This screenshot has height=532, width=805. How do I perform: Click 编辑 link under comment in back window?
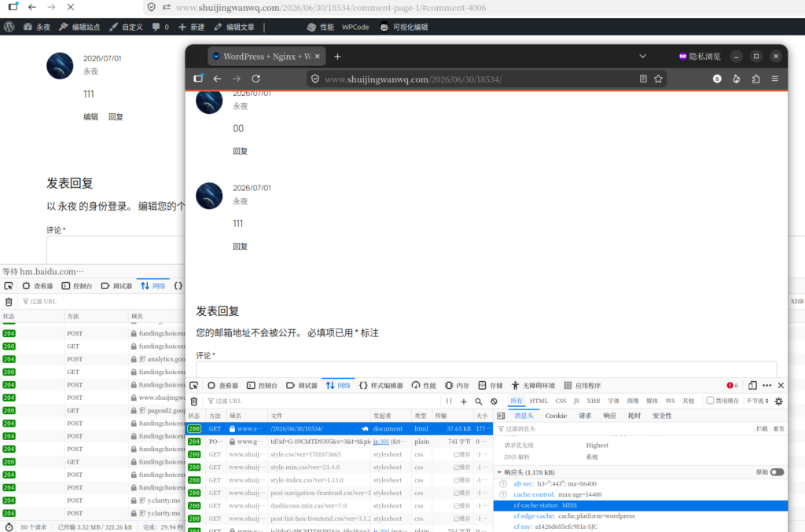[91, 116]
